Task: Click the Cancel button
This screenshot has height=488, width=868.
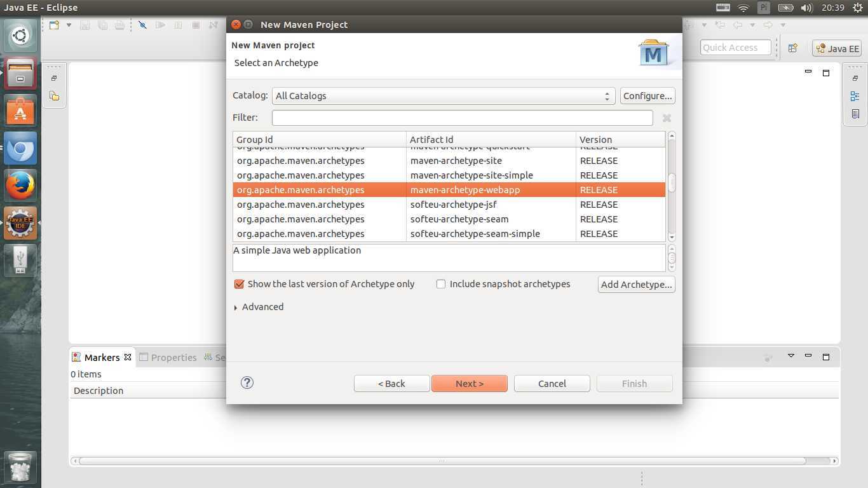Action: point(552,384)
